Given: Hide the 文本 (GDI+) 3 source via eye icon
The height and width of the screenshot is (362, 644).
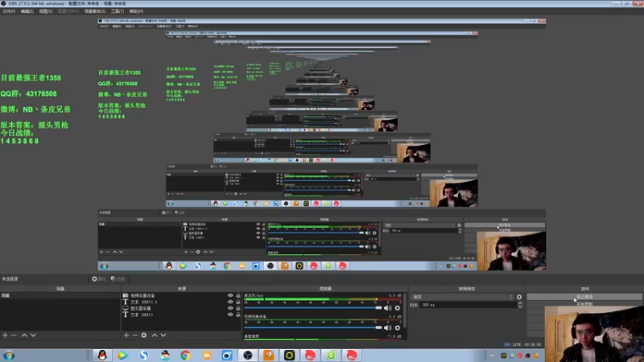Looking at the screenshot, I should 230,302.
